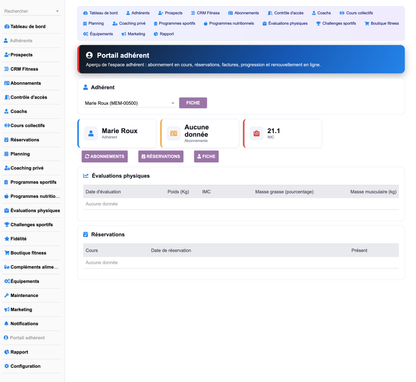Open Tableau de bord top link
416x382 pixels.
pos(100,13)
